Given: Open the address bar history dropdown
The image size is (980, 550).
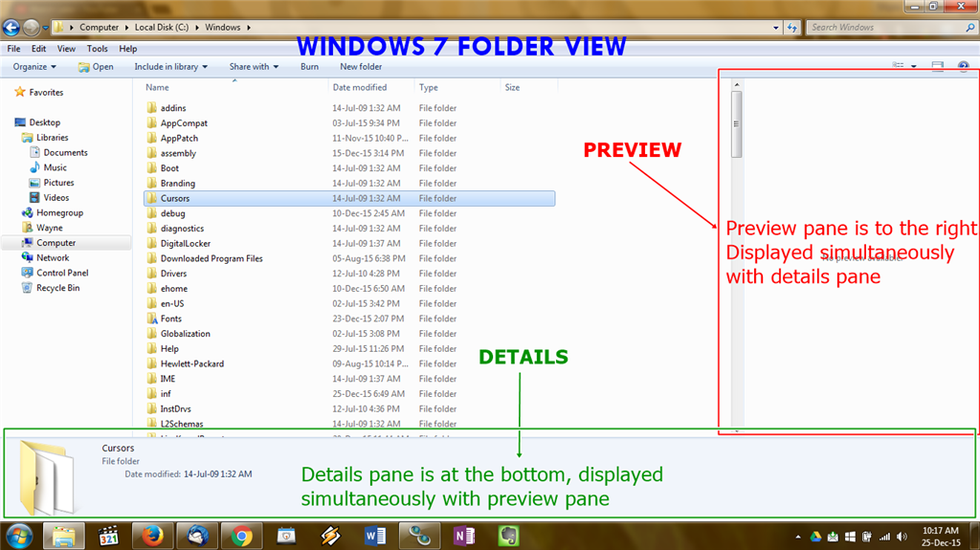Looking at the screenshot, I should 775,28.
